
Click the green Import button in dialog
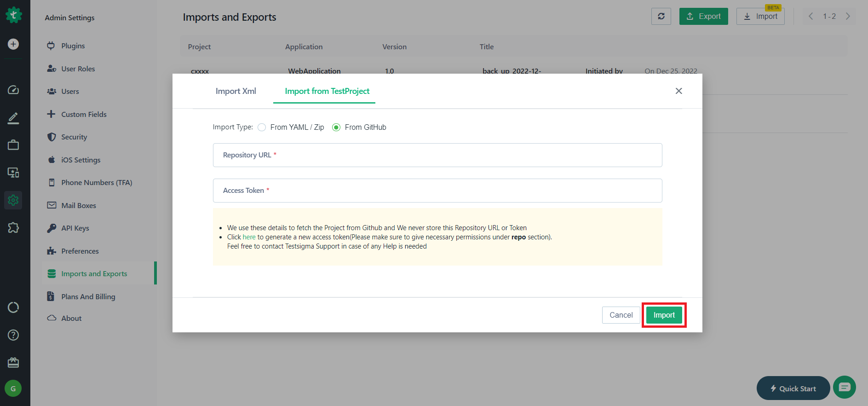point(664,315)
